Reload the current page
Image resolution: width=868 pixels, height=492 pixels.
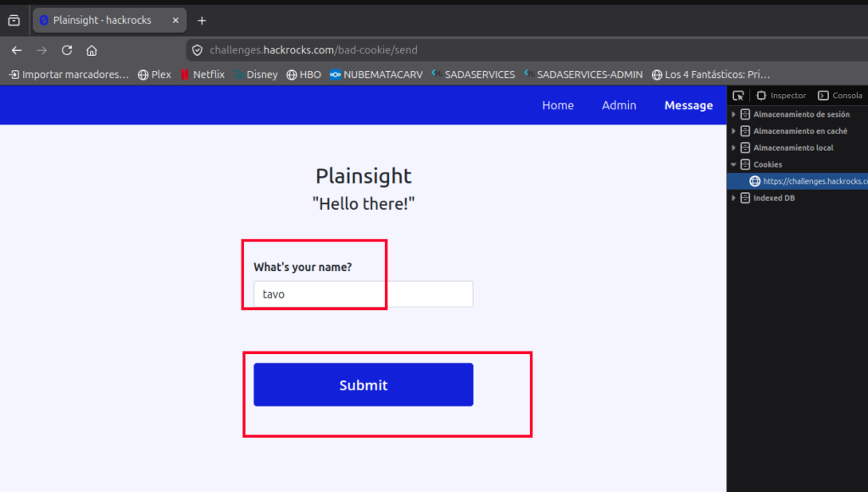point(67,50)
